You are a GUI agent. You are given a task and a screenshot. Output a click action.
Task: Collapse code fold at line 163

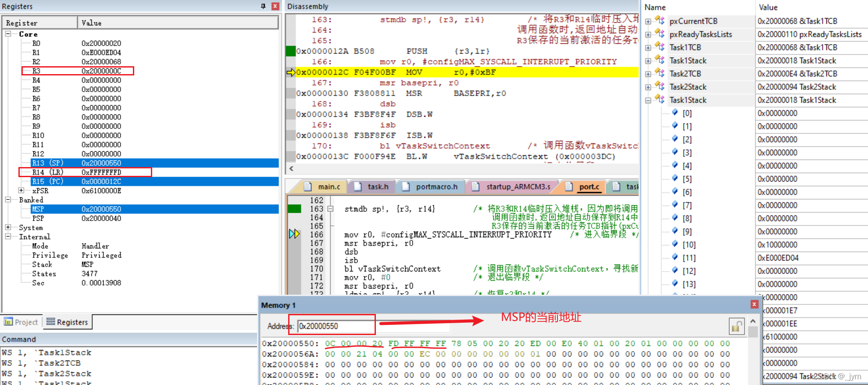[x=331, y=209]
